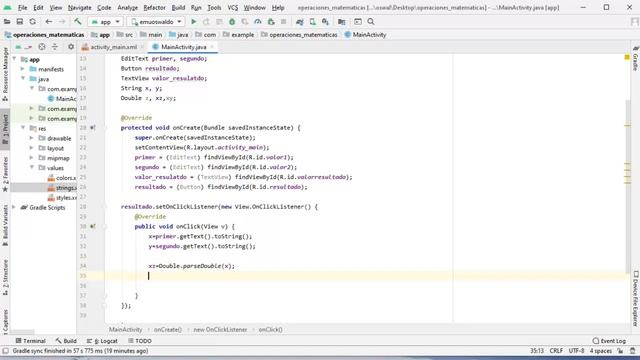640x360 pixels.
Task: Open the Resource Manager side panel
Action: pyautogui.click(x=5, y=74)
